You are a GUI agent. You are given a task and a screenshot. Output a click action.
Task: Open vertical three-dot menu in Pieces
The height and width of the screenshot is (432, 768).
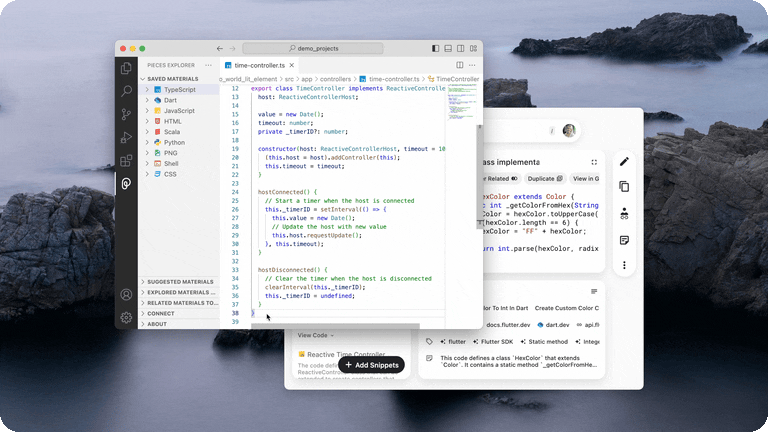coord(624,265)
